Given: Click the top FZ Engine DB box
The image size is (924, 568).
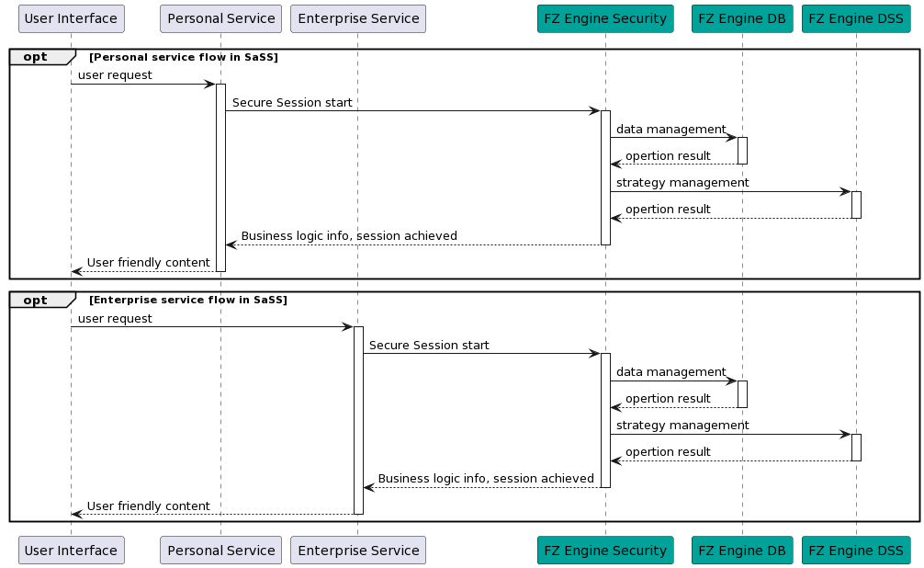Looking at the screenshot, I should coord(742,18).
